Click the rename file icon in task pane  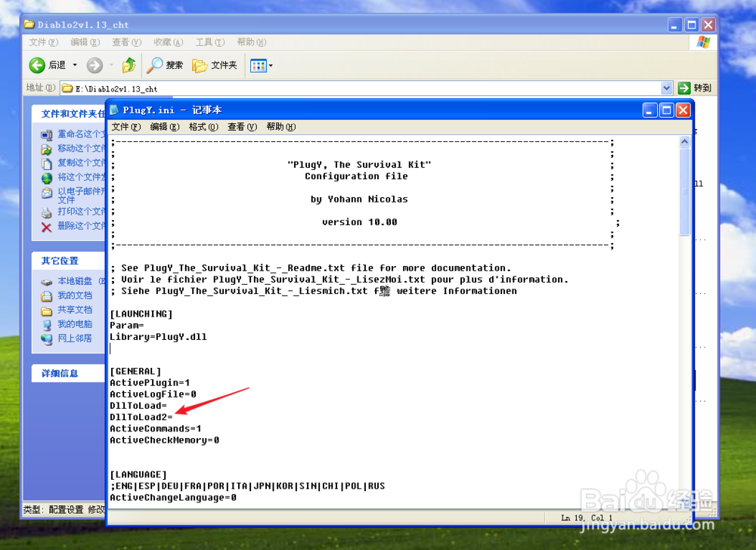point(46,134)
